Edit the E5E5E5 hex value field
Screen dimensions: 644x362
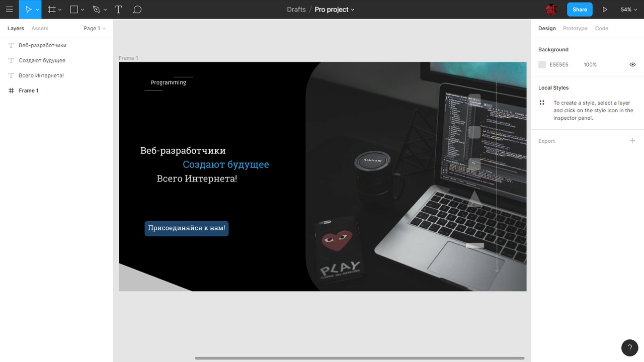pos(559,65)
